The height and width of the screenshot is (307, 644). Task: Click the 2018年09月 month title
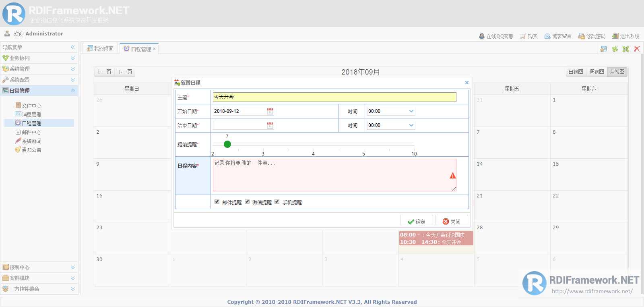tap(361, 72)
